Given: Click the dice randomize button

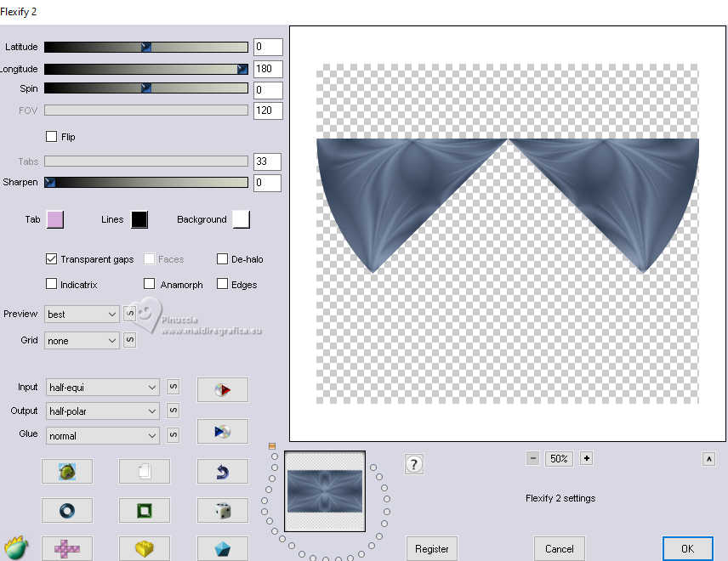Looking at the screenshot, I should [223, 510].
